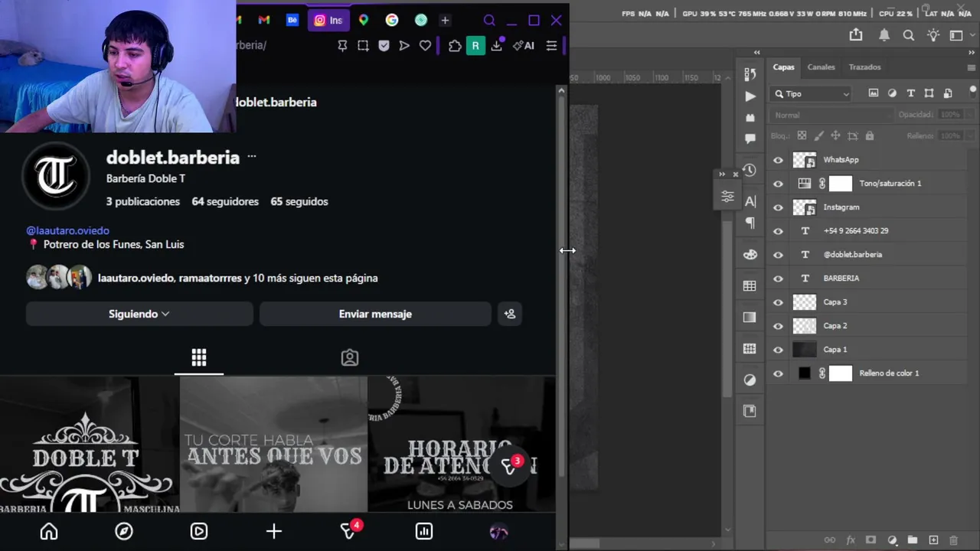Filter layers by type T icon
This screenshot has width=980, height=551.
pos(910,93)
